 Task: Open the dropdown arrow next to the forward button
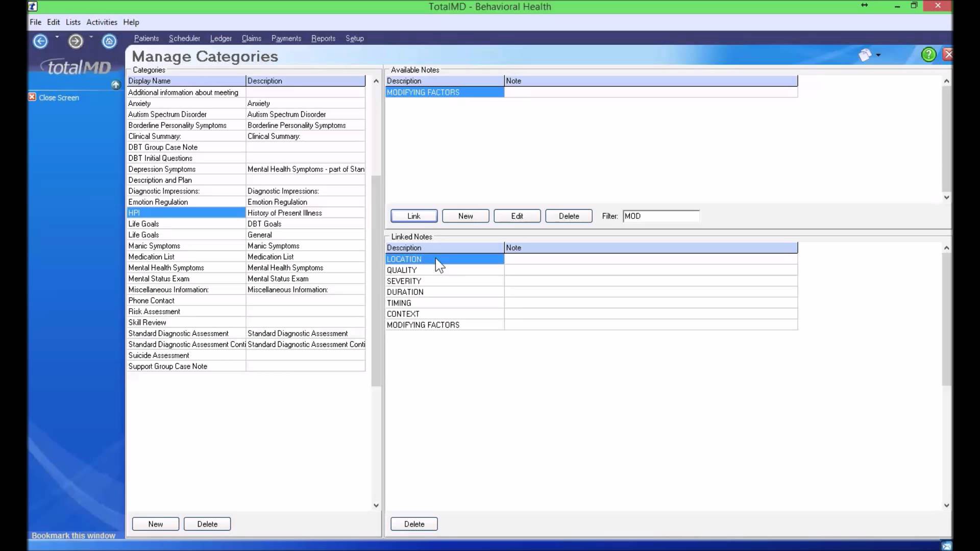(91, 37)
